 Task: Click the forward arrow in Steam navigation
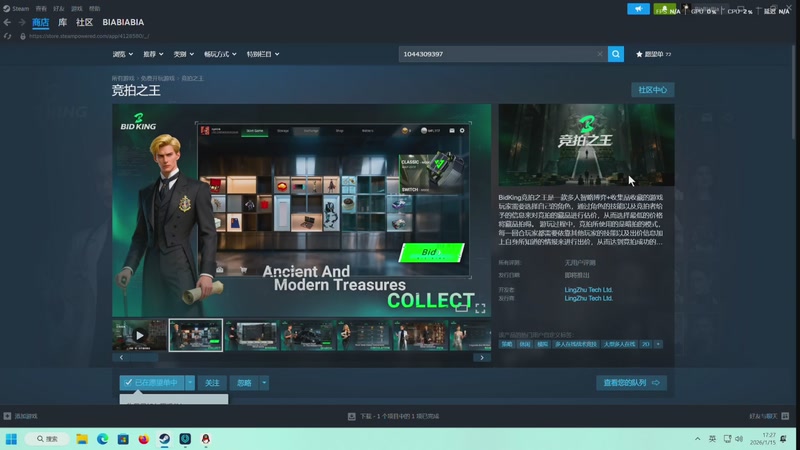click(x=22, y=22)
